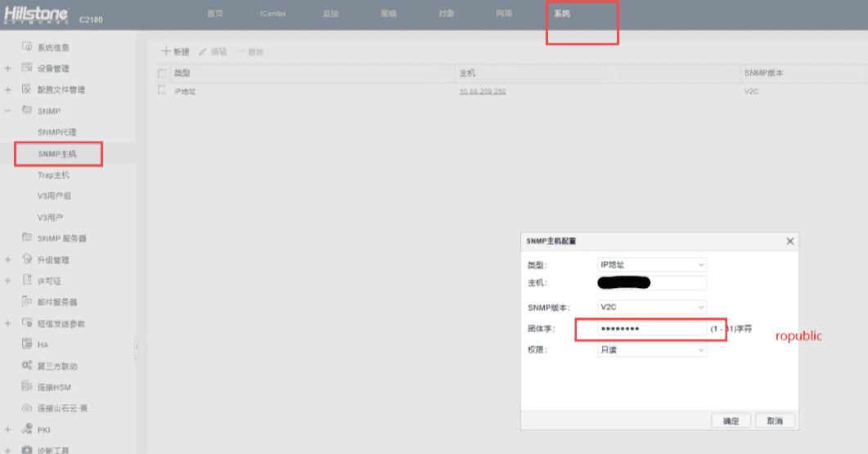Click the 团体字 password input field
This screenshot has width=868, height=454.
click(x=651, y=329)
